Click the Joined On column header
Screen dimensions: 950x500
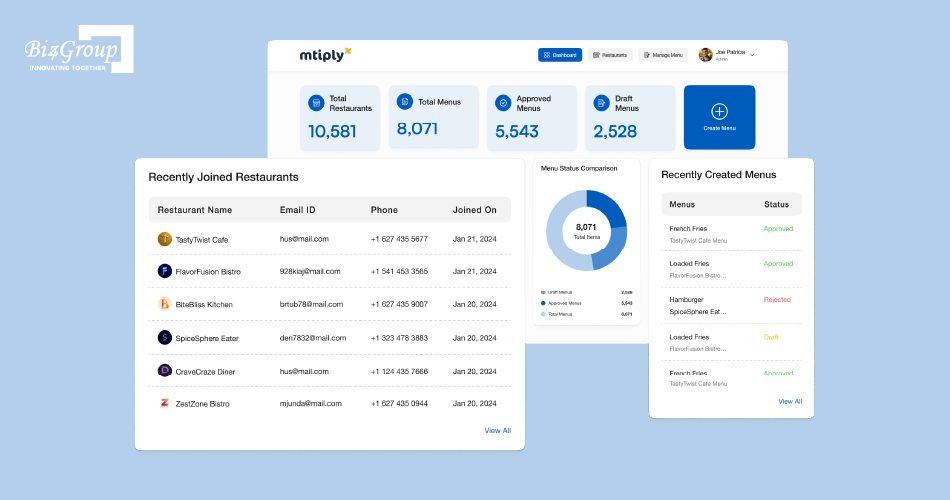tap(474, 210)
